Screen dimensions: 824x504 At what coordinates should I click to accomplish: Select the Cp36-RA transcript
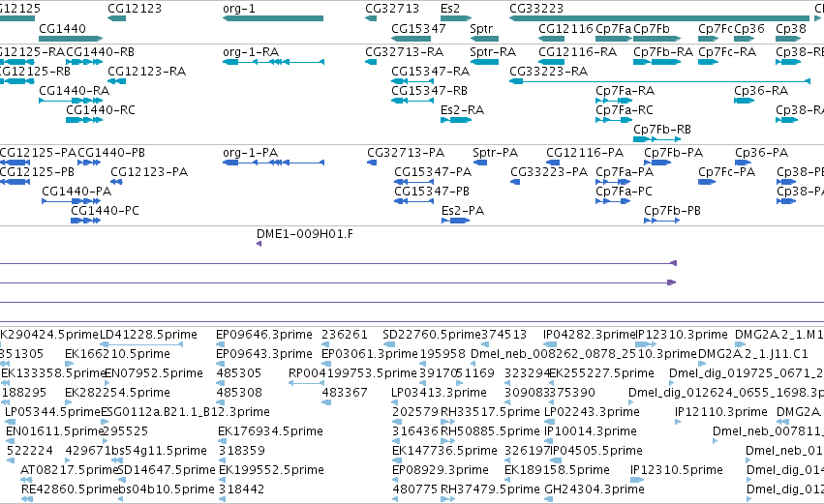click(x=761, y=90)
